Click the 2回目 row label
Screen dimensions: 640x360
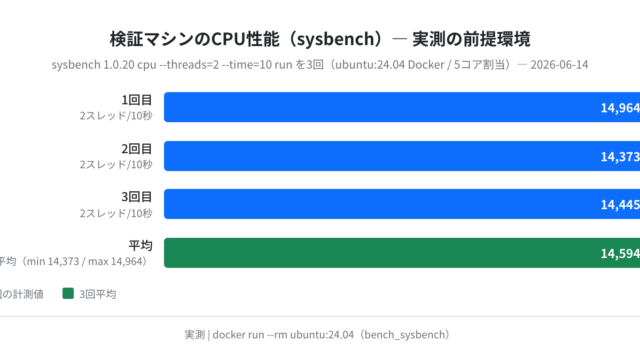tap(137, 149)
